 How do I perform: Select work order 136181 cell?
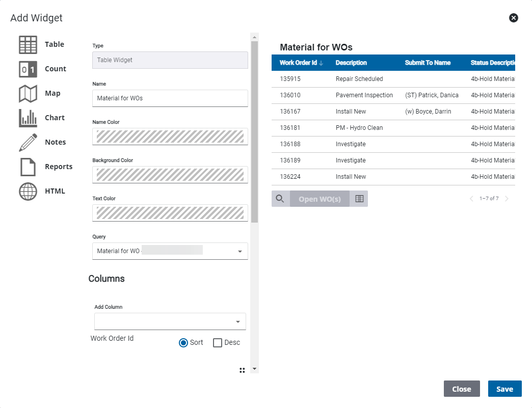(290, 128)
